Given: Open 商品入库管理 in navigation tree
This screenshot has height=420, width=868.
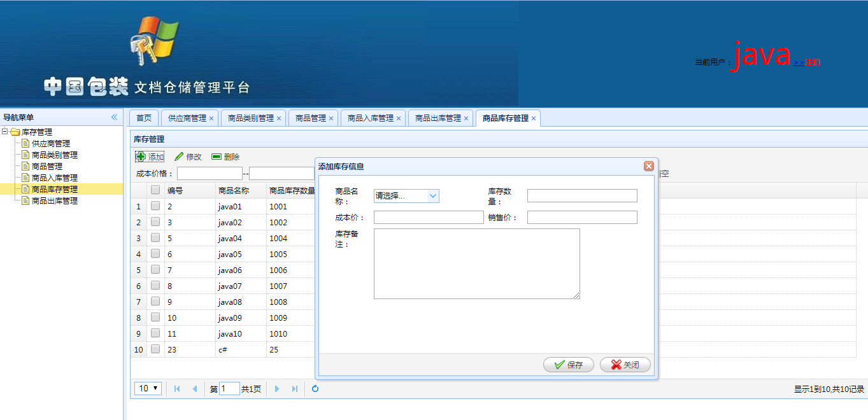Looking at the screenshot, I should pos(55,178).
